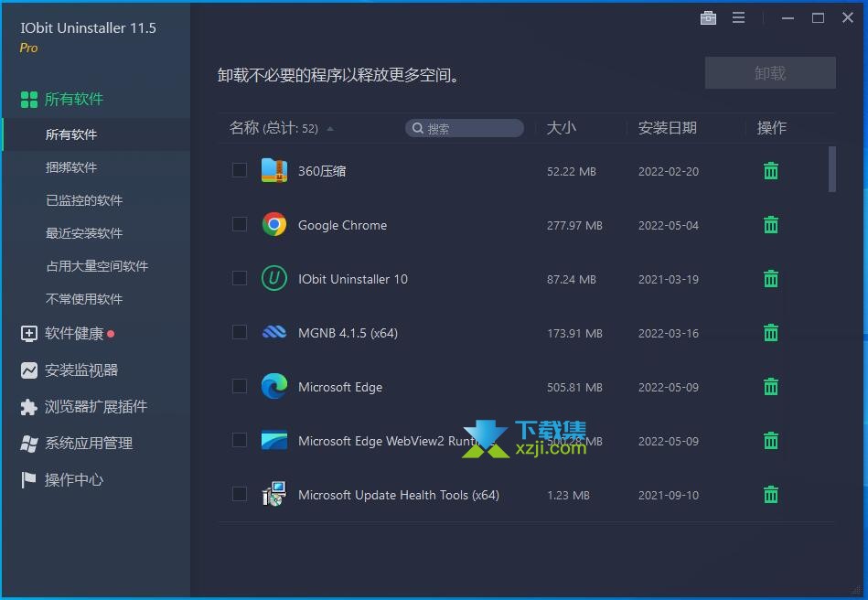Click the program list vertical scrollbar

[x=831, y=169]
